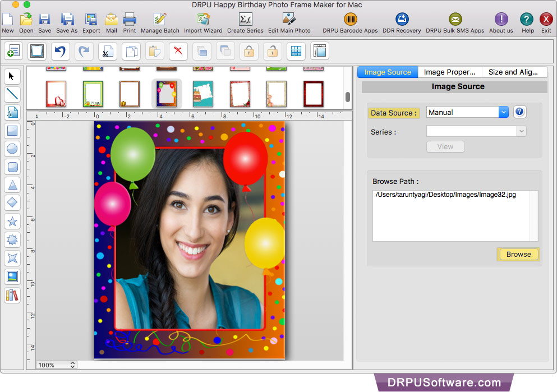Click the Send to Back icon

click(225, 51)
